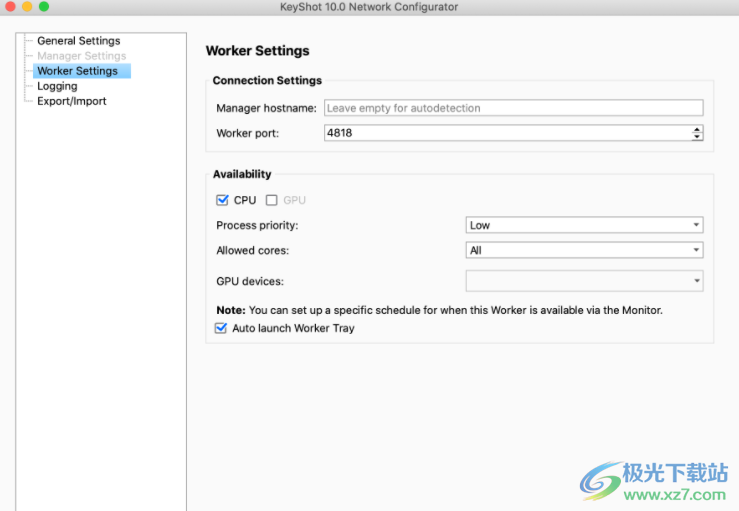Viewport: 739px width, 511px height.
Task: Open General Settings in the sidebar tree
Action: point(79,41)
